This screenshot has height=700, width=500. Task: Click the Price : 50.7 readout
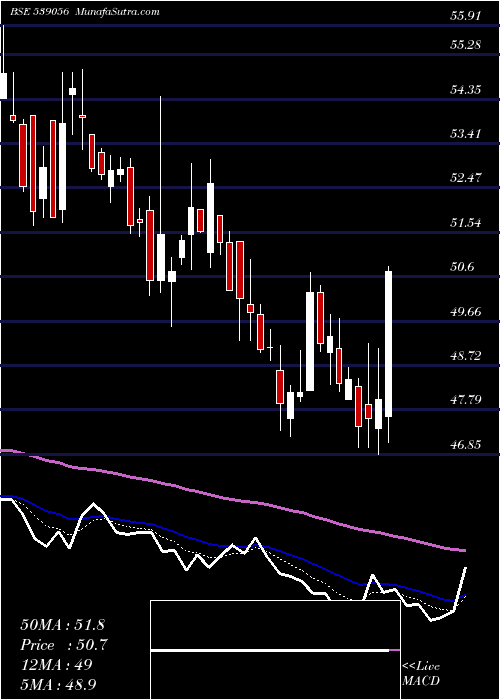64,645
